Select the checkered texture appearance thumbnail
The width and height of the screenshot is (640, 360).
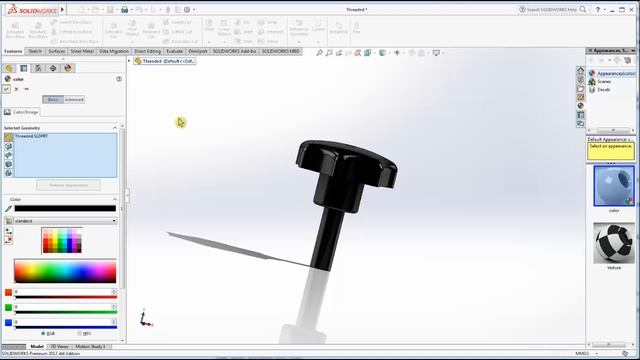pos(614,243)
